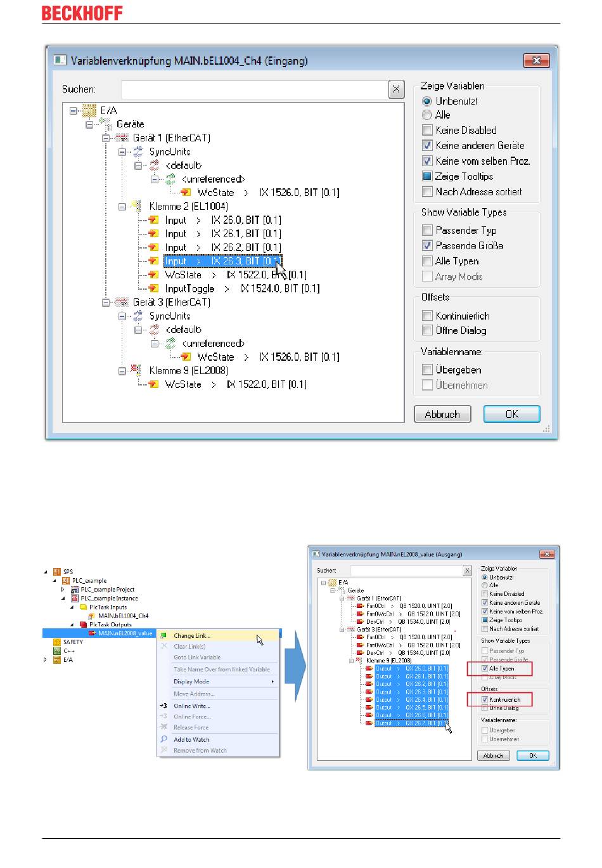
Task: Collapse Gerät 3 (EtherCAT) in the Eingang dialog
Action: click(x=106, y=302)
